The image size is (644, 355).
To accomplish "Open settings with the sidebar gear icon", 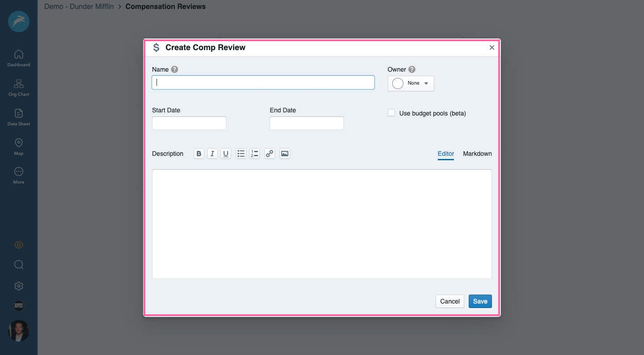I will (x=19, y=286).
